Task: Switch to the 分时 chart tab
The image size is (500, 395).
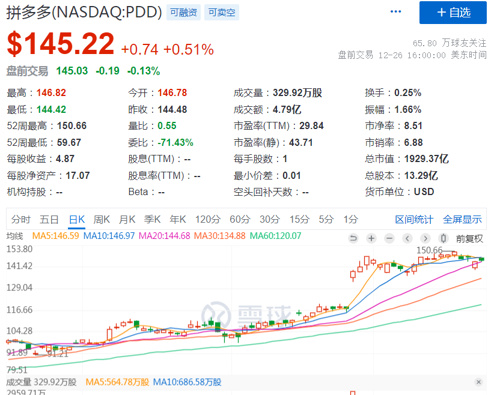Action: 21,219
